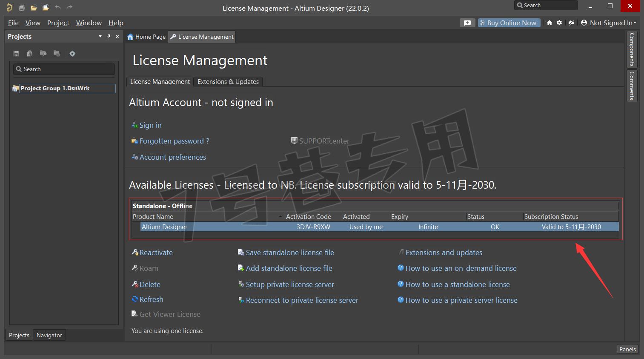Screen dimensions: 644x359
Task: Open How to use a private server license
Action: [461, 300]
